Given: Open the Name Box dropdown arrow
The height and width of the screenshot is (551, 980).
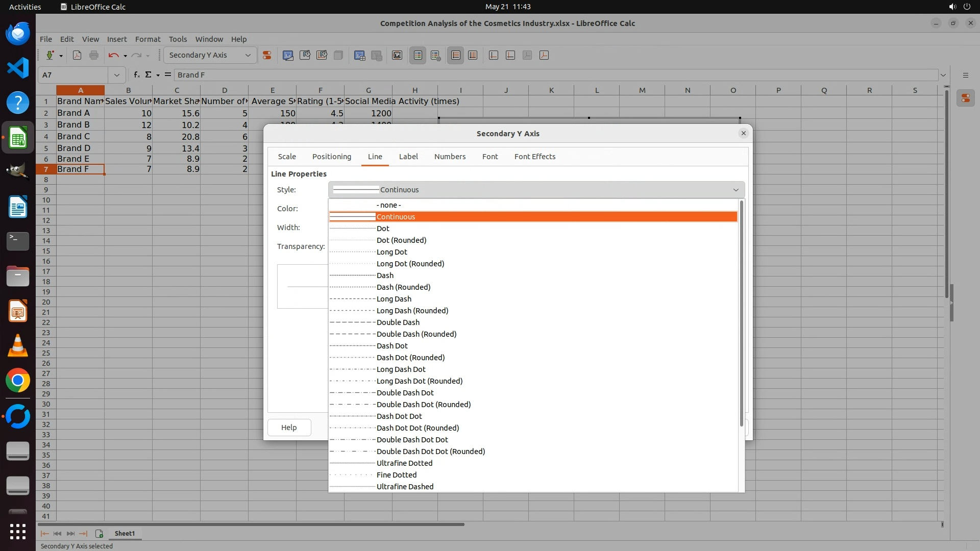Looking at the screenshot, I should pos(117,75).
